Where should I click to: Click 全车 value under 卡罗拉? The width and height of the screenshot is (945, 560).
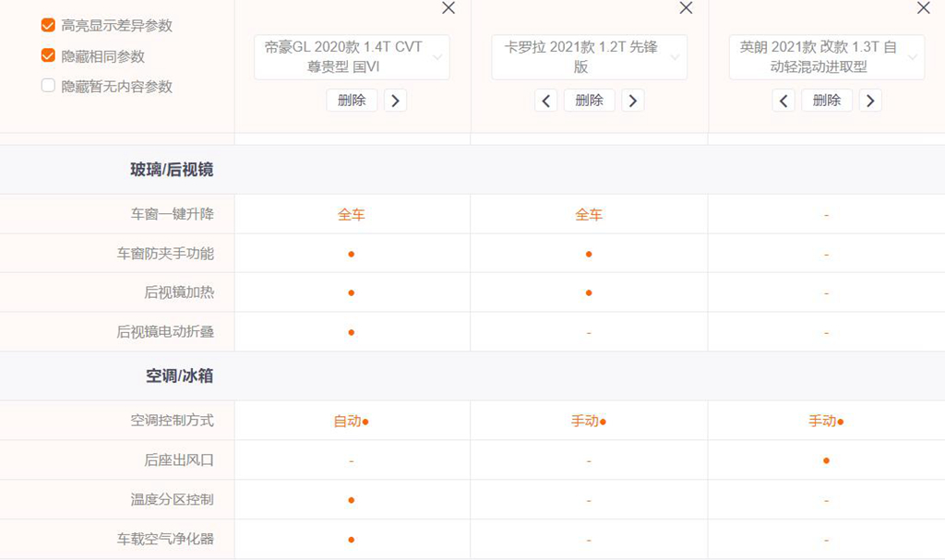tap(589, 215)
